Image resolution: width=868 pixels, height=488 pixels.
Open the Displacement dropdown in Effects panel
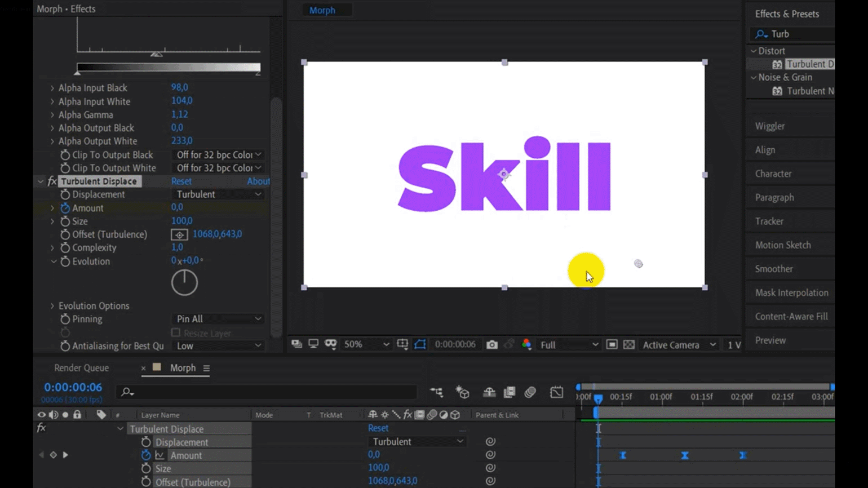(x=218, y=194)
